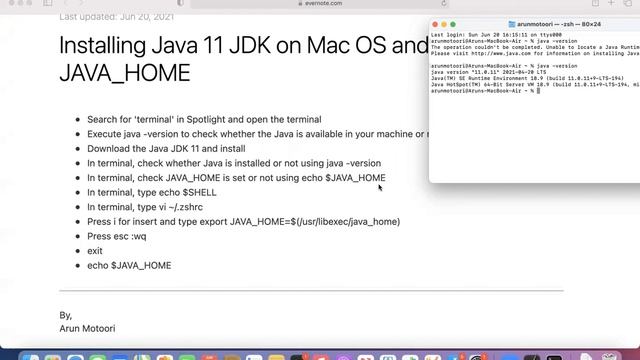
Task: Reload the evernote.com page
Action: (444, 3)
